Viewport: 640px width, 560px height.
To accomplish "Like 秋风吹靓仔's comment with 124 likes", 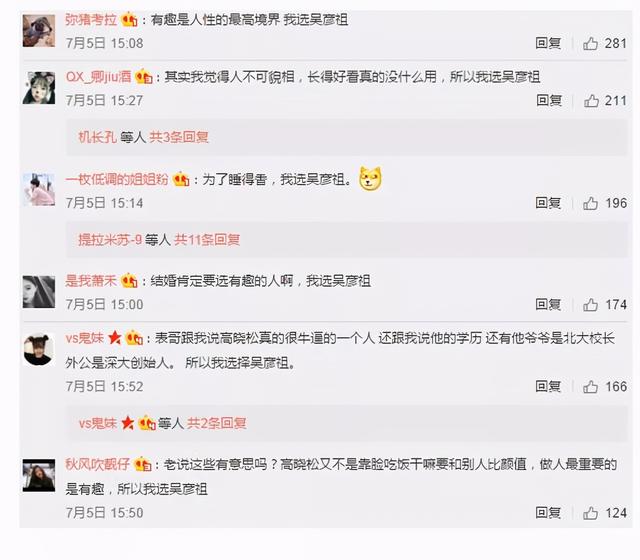I will [590, 513].
